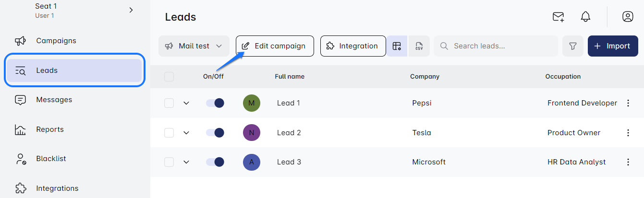Open three-dot menu for Lead 3
Screen dimensions: 644x198
pyautogui.click(x=628, y=162)
